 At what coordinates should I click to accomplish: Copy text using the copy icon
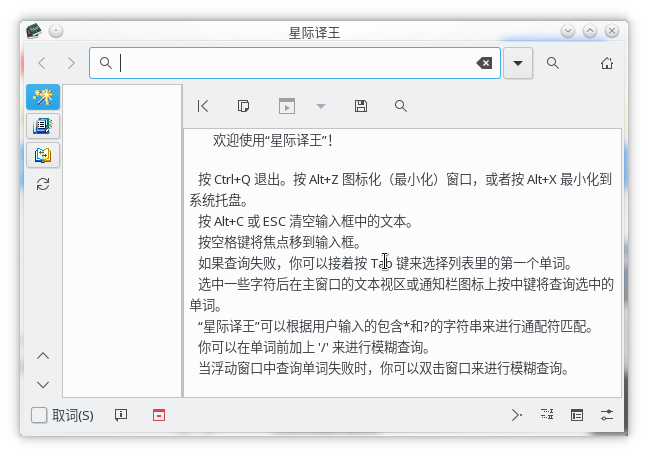[243, 106]
